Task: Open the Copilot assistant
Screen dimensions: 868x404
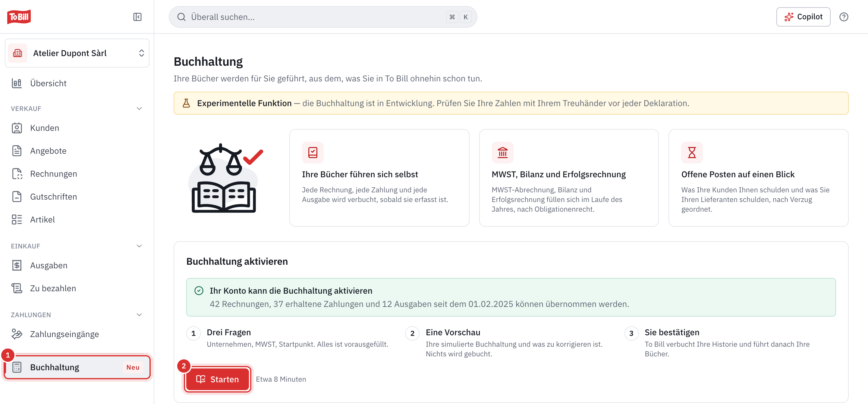Action: click(x=803, y=17)
